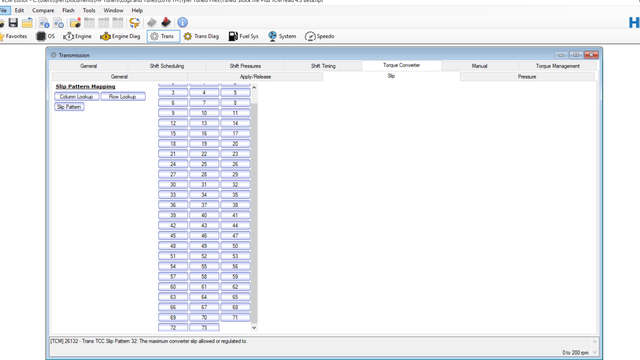Open the file history document icon with clock

[x=58, y=22]
